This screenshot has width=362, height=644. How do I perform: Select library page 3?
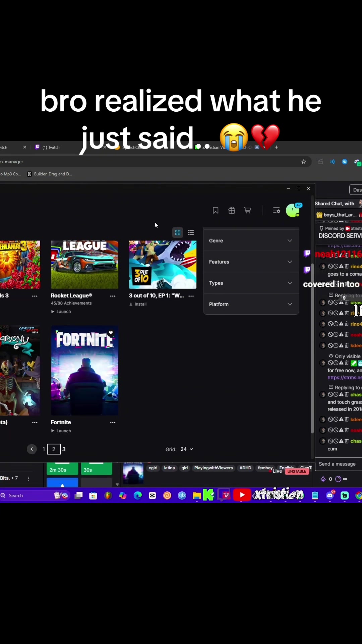click(64, 449)
